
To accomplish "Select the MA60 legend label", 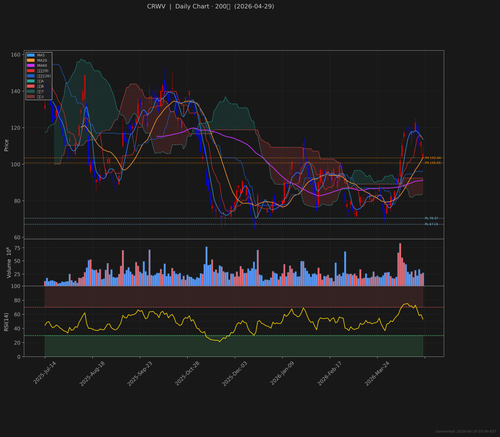I will click(42, 65).
